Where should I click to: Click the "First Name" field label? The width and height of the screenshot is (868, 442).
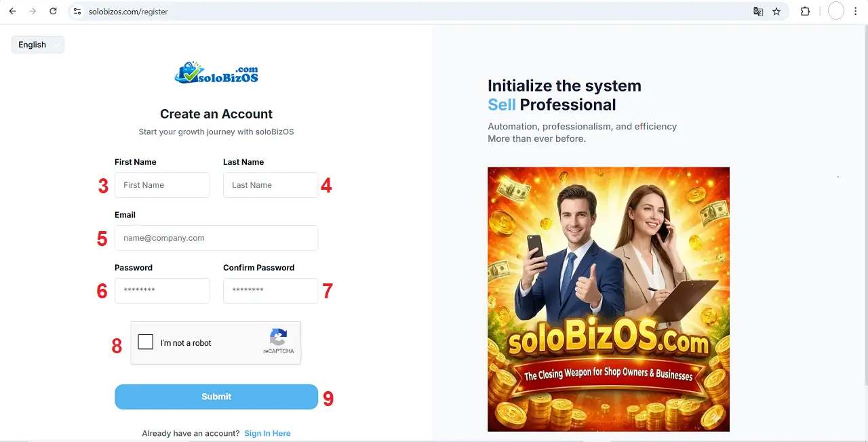136,162
